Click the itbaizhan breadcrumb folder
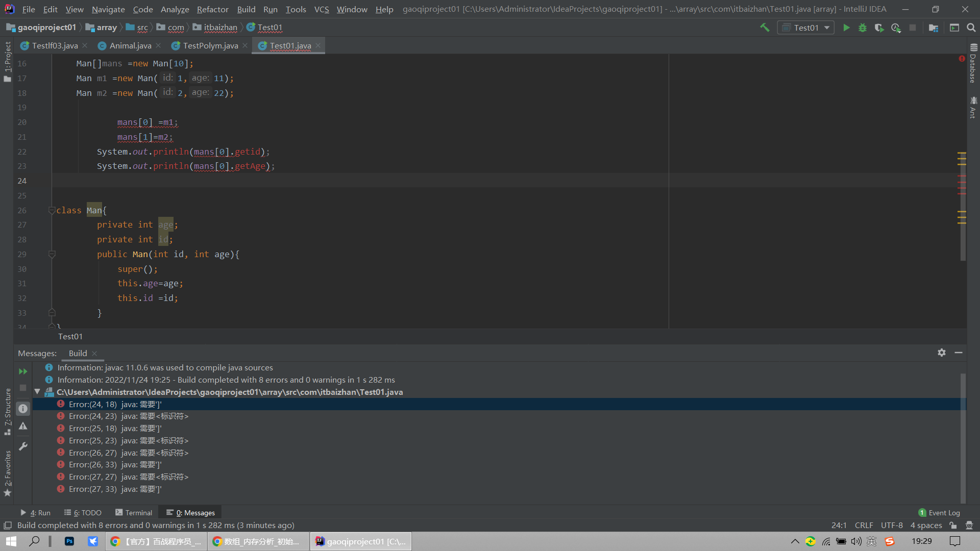 (215, 28)
